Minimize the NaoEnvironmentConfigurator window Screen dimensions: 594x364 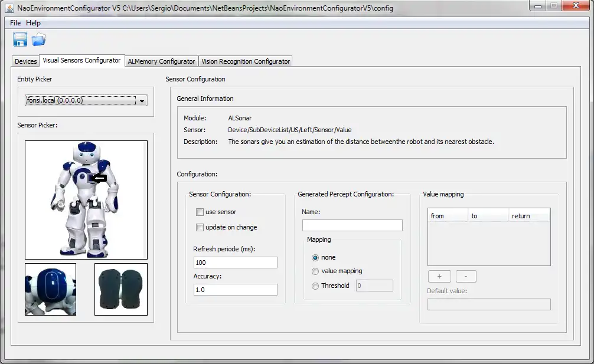[x=537, y=6]
